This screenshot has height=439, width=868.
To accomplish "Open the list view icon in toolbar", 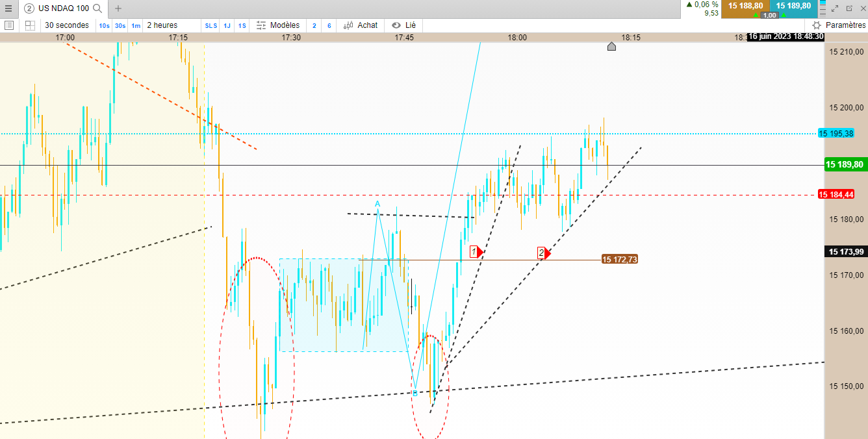I will pyautogui.click(x=9, y=25).
